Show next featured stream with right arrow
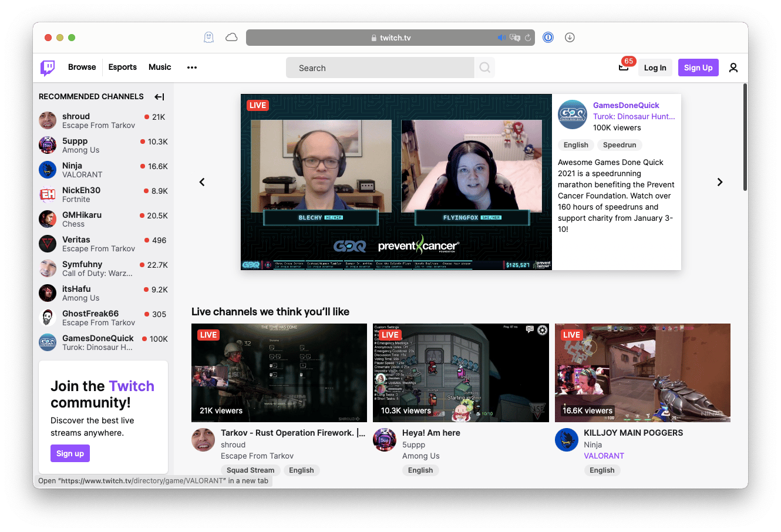Viewport: 781px width, 532px height. 720,182
